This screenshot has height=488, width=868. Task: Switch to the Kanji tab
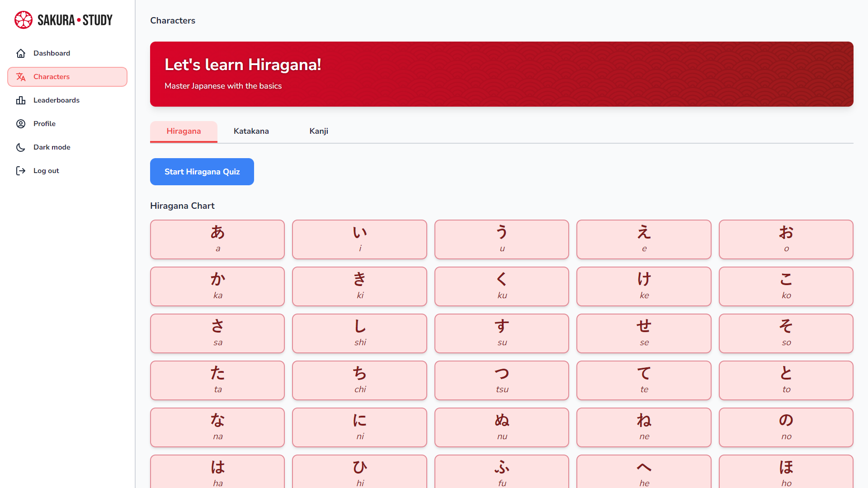pyautogui.click(x=319, y=131)
